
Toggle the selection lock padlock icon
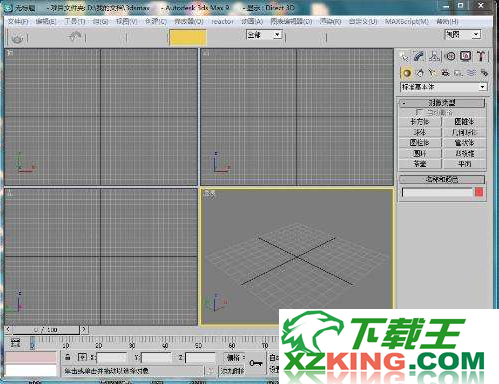click(x=68, y=357)
